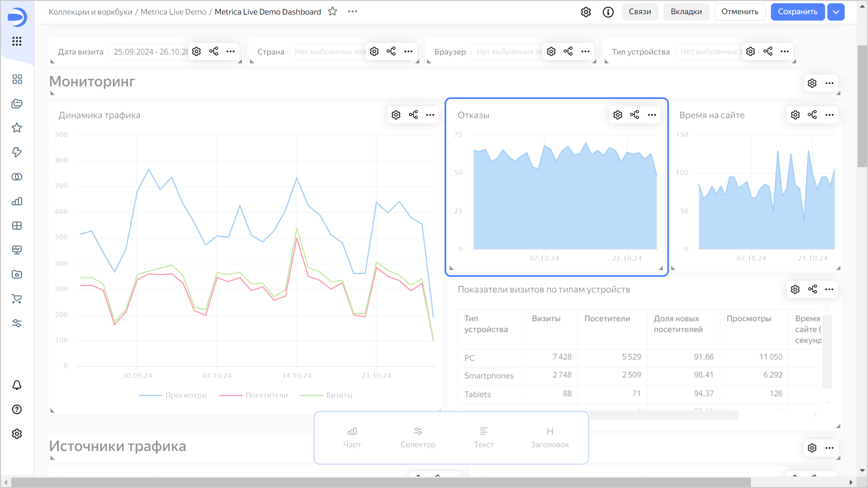Viewport: 868px width, 488px height.
Task: Open help question mark icon in sidebar
Action: [17, 409]
